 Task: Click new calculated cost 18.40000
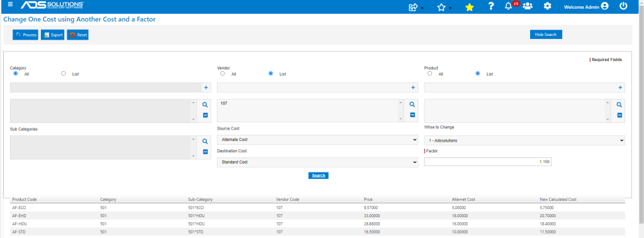(x=548, y=224)
